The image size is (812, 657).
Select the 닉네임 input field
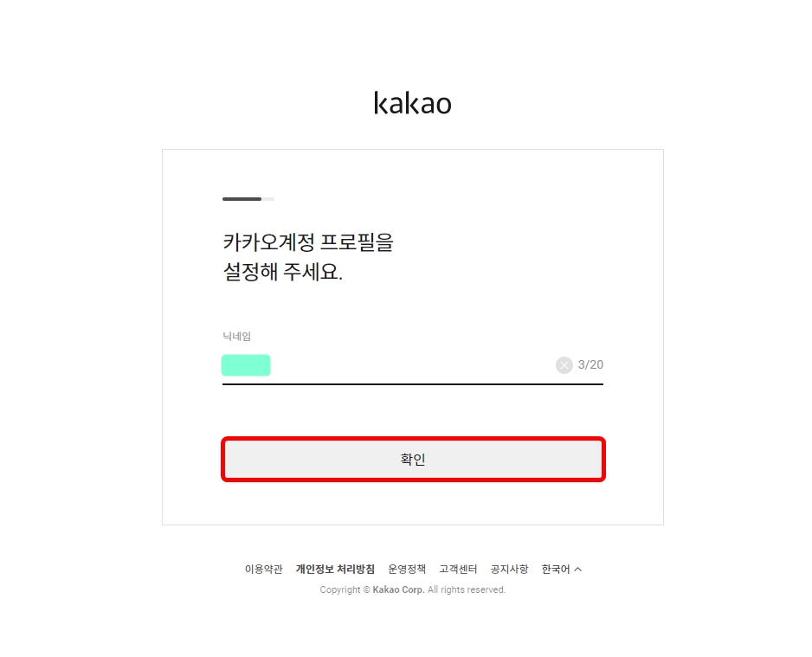(390, 364)
